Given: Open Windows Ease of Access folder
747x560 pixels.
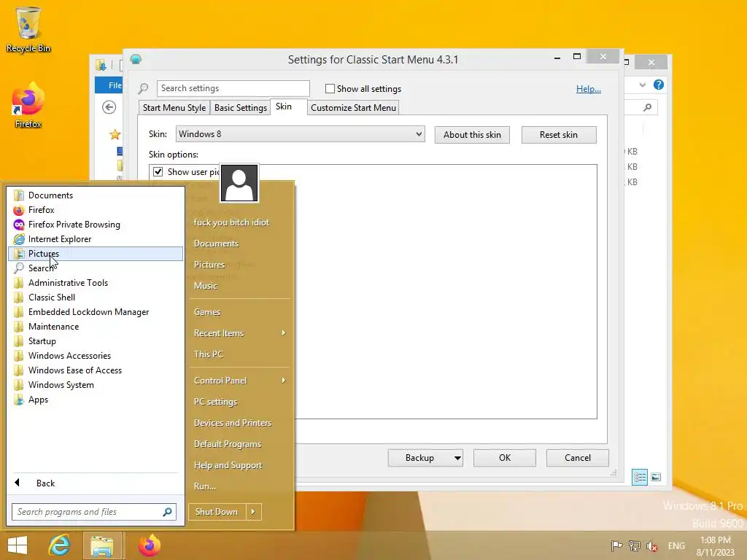Looking at the screenshot, I should click(x=96, y=370).
